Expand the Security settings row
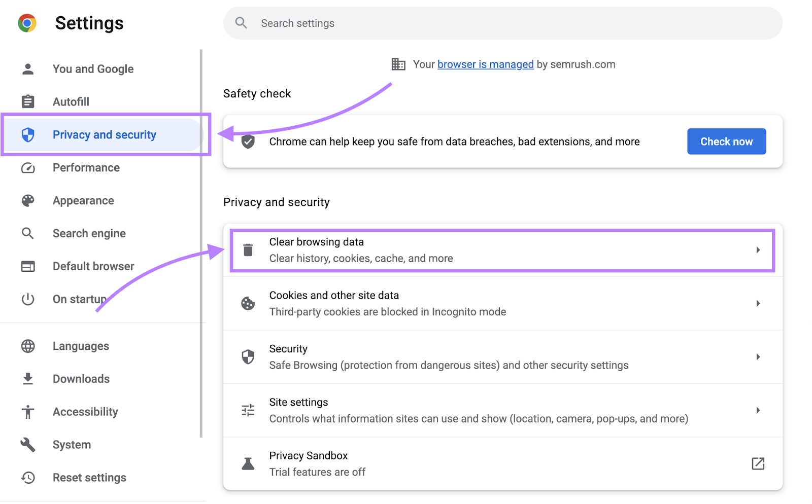 click(x=758, y=356)
